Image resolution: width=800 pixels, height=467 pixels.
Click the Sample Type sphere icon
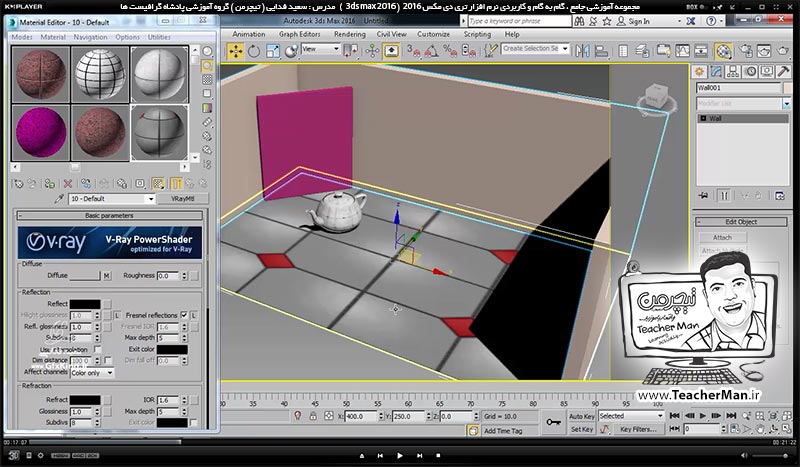tap(207, 52)
